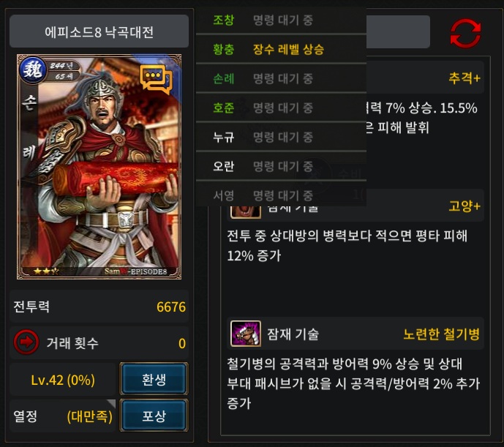The width and height of the screenshot is (504, 447).
Task: Click the red refresh arrows icon
Action: pyautogui.click(x=465, y=33)
